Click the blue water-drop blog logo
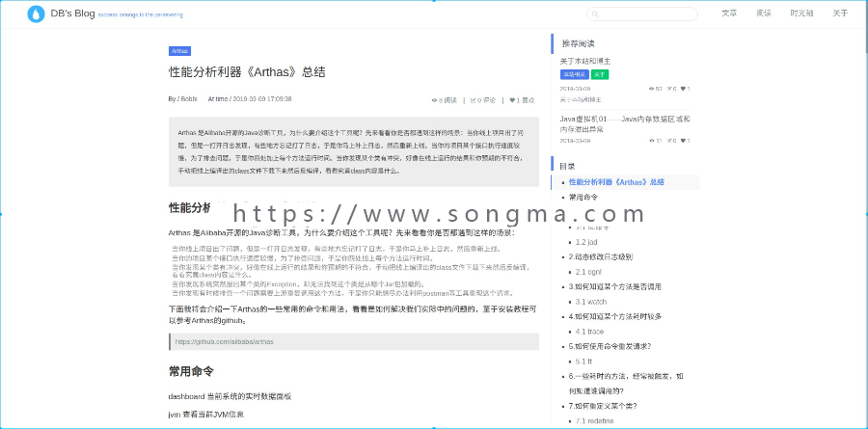The image size is (868, 429). (36, 14)
